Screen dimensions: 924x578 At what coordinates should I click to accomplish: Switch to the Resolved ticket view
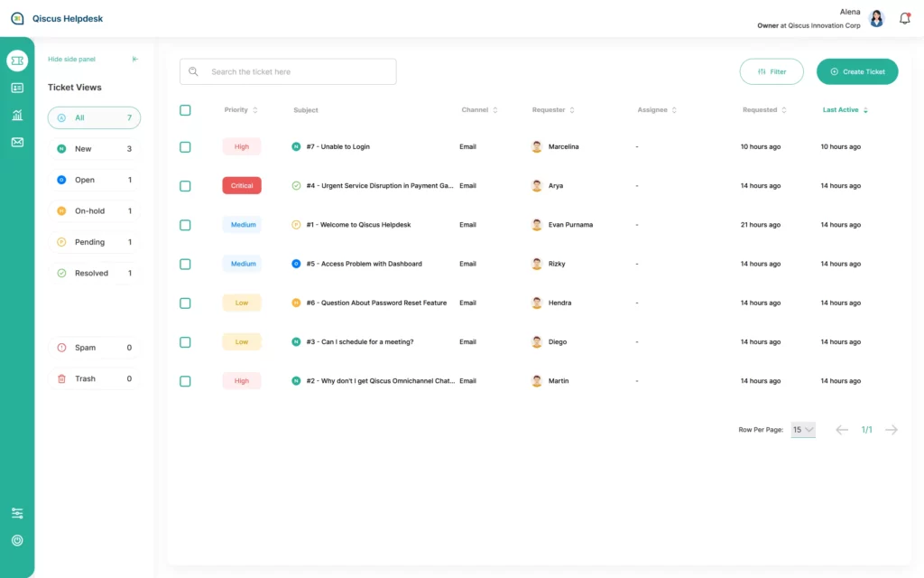pos(94,274)
